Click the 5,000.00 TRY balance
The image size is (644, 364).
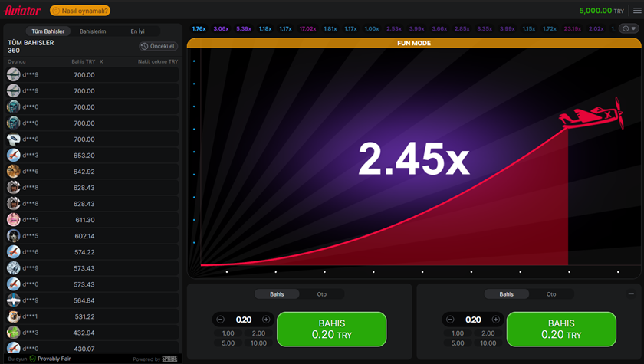click(x=601, y=11)
